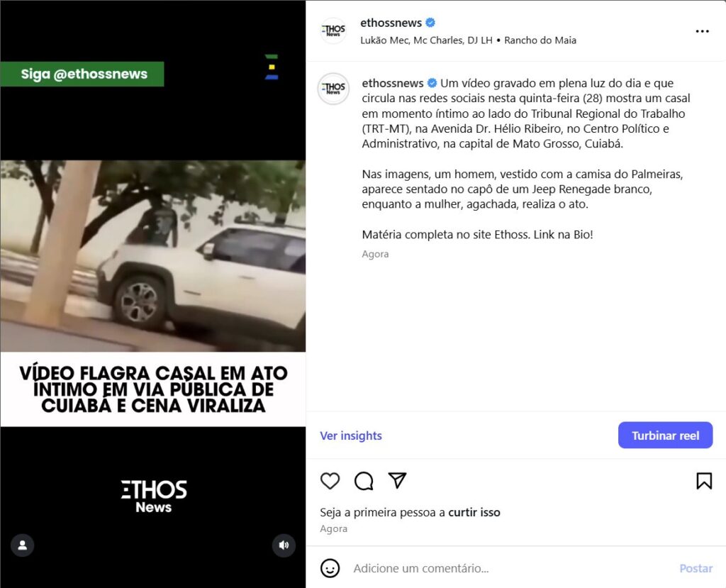The height and width of the screenshot is (588, 726).
Task: Click the Turbinar reel button
Action: click(665, 435)
